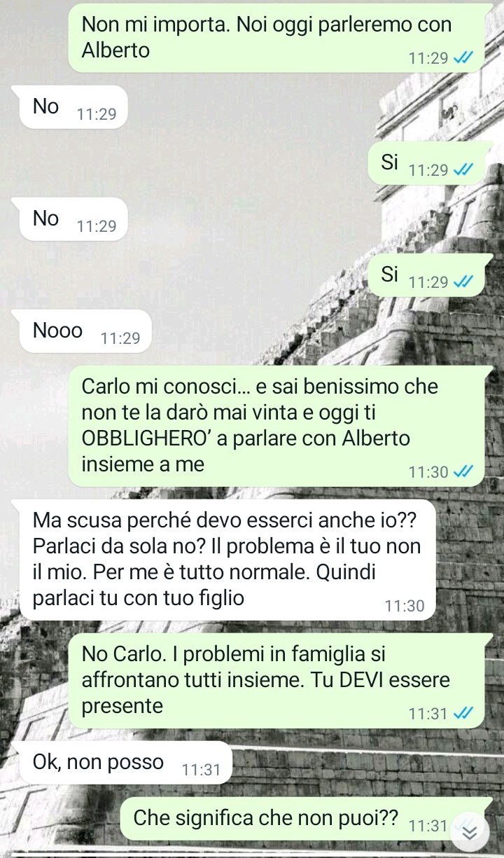Tap the 11:30 timestamp under 'insieme a me'

[428, 472]
